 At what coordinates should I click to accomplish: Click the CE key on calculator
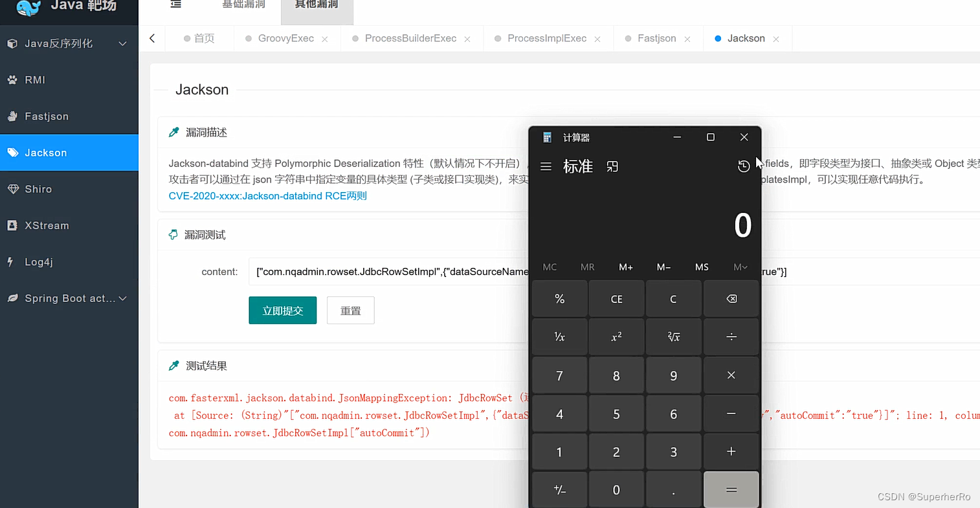pyautogui.click(x=616, y=299)
